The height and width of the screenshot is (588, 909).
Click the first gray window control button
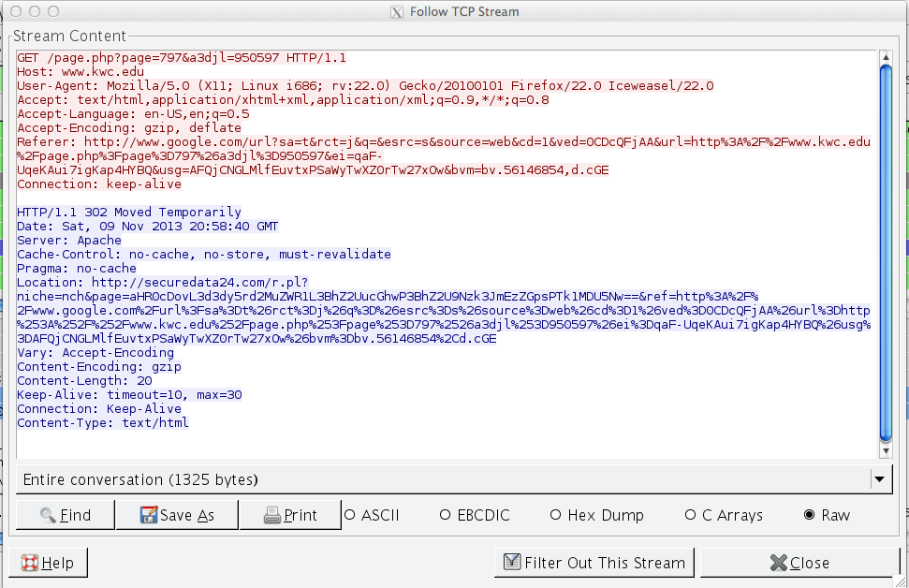16,11
